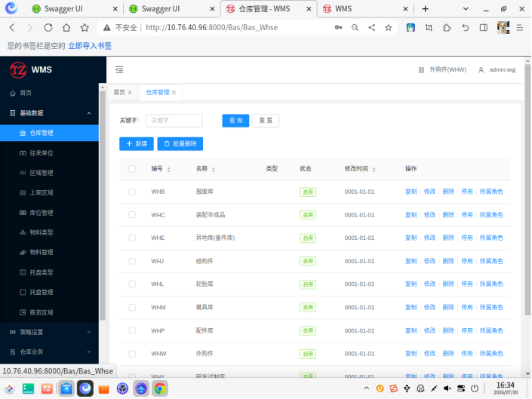The image size is (532, 399).
Task: Click the 查询 button
Action: click(x=235, y=121)
